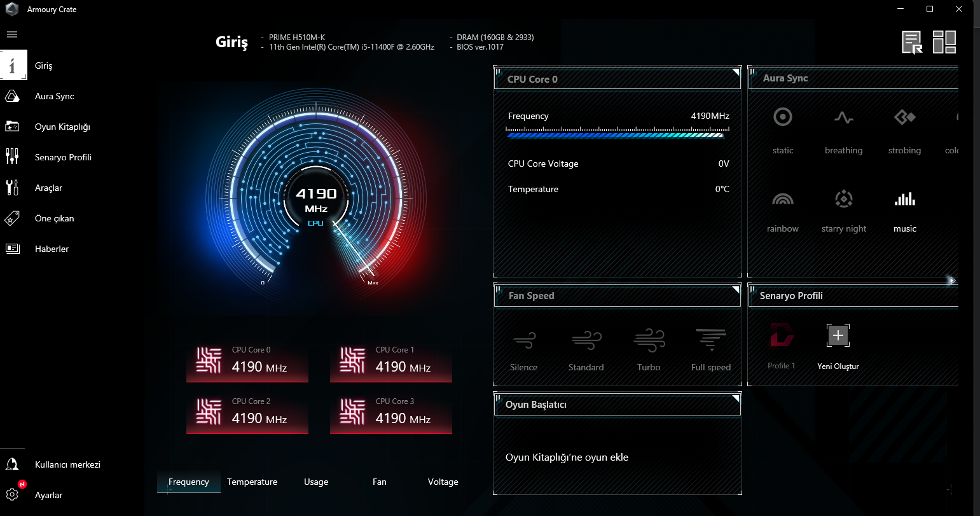Image resolution: width=980 pixels, height=516 pixels.
Task: Click the Armoury Crate title bar logo
Action: tap(12, 10)
